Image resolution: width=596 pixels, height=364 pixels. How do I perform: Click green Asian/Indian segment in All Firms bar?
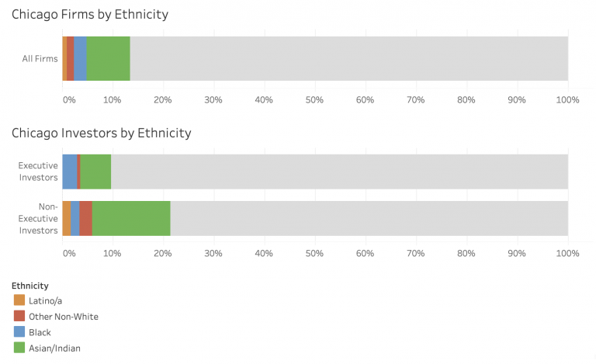point(109,58)
